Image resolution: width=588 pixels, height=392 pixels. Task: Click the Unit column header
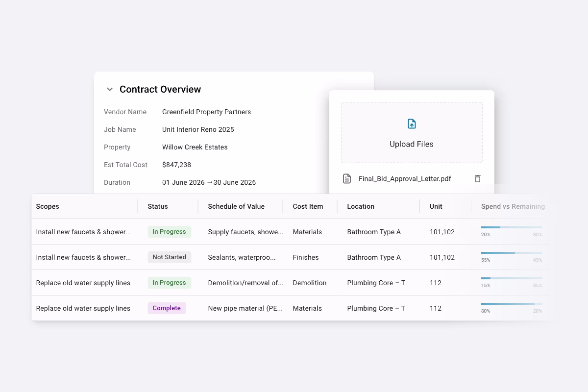(x=436, y=206)
